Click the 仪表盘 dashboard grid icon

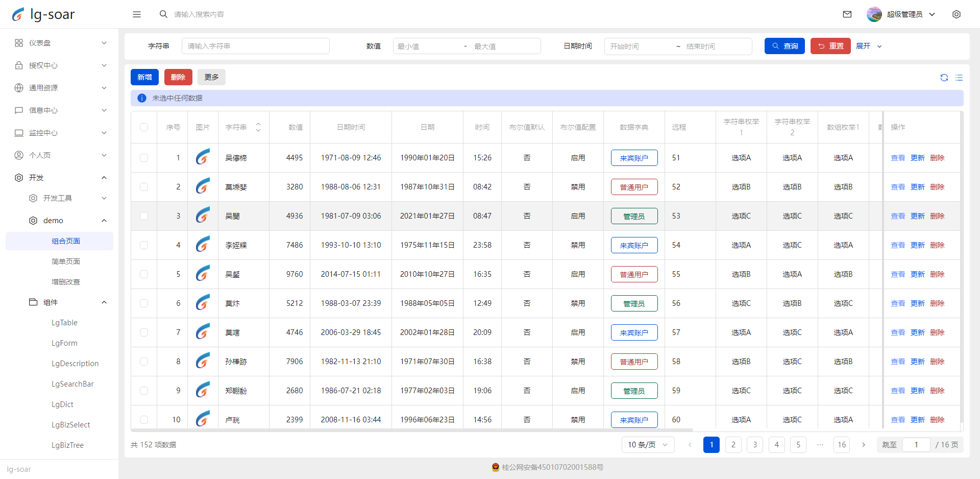[x=19, y=43]
